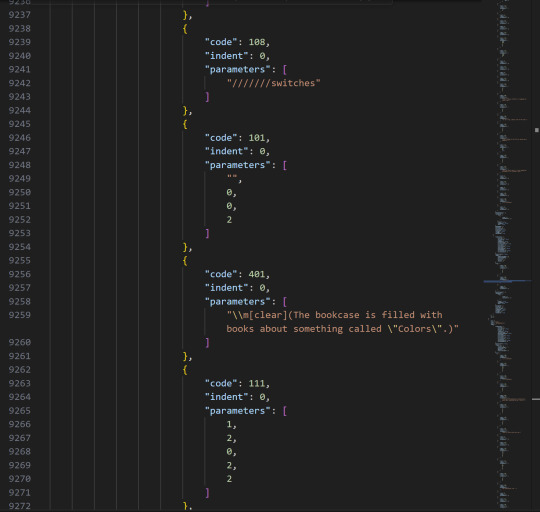
Task: Click the value 0 on line 9251
Action: [229, 206]
